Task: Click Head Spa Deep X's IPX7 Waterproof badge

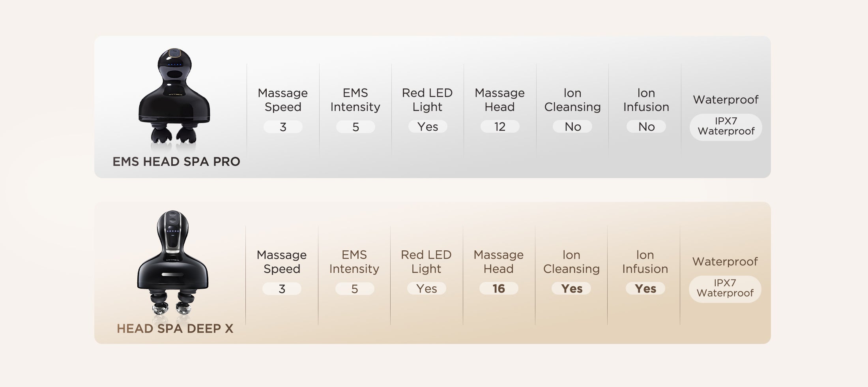Action: click(725, 289)
